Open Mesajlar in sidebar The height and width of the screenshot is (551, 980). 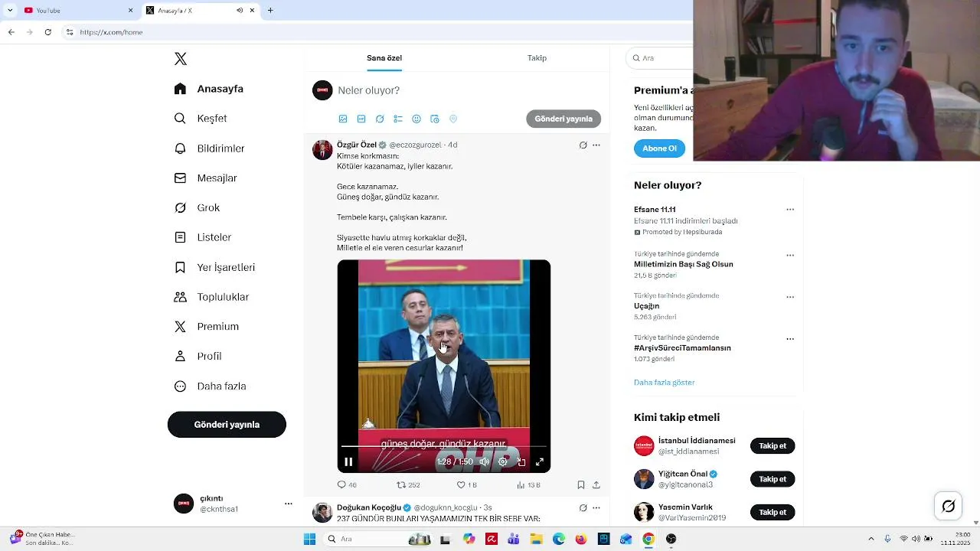pos(205,178)
